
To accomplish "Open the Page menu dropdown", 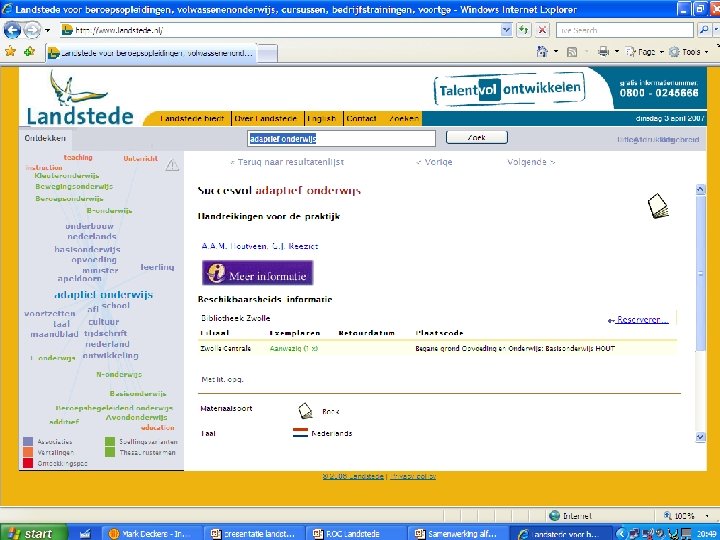I will pos(645,51).
